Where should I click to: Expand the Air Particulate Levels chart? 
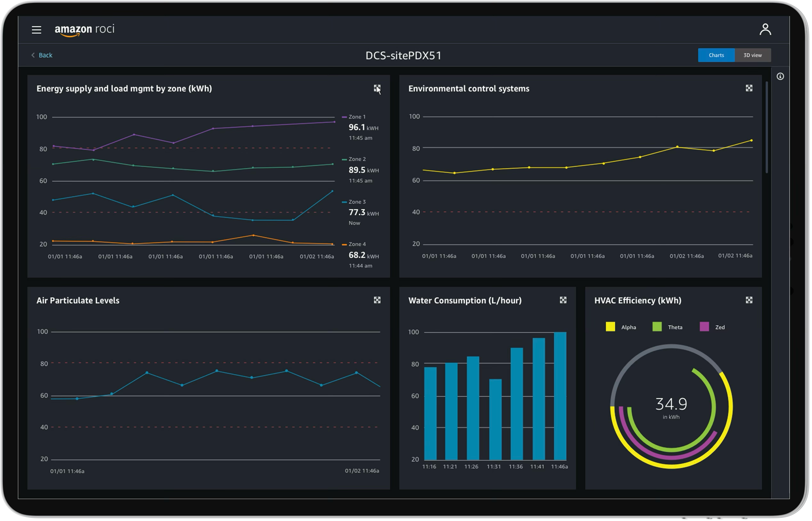click(x=377, y=300)
